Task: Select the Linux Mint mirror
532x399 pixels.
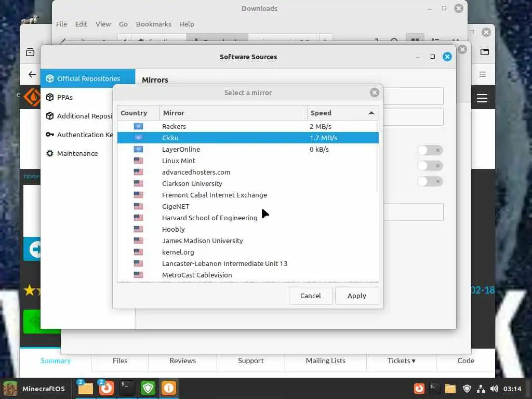Action: pyautogui.click(x=248, y=161)
